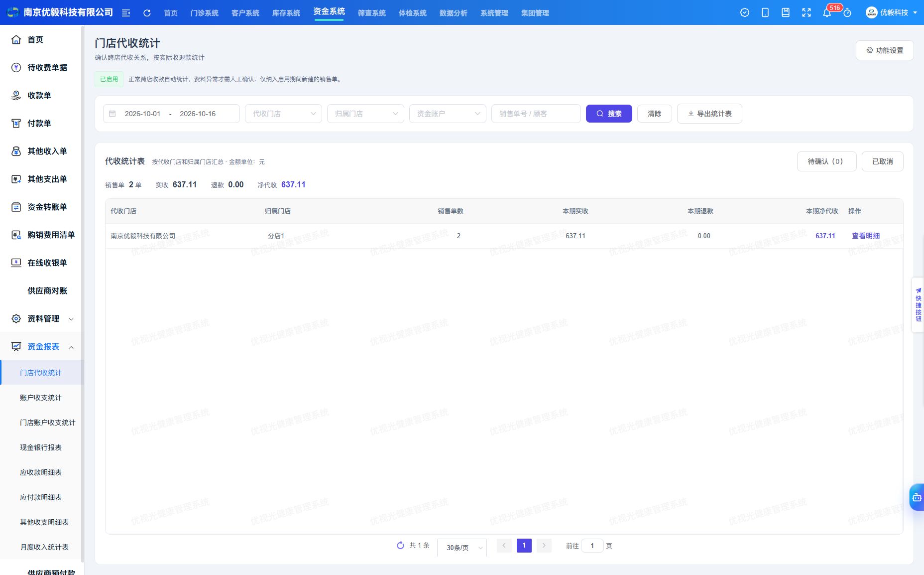The width and height of the screenshot is (924, 575).
Task: Open the task checkmark icon in header
Action: point(745,12)
